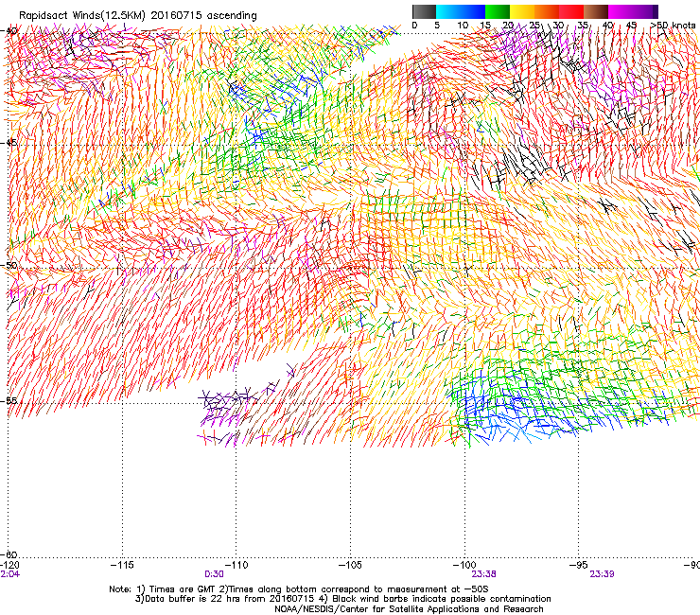Click the -55 latitude axis label
700x615 pixels.
tap(9, 400)
